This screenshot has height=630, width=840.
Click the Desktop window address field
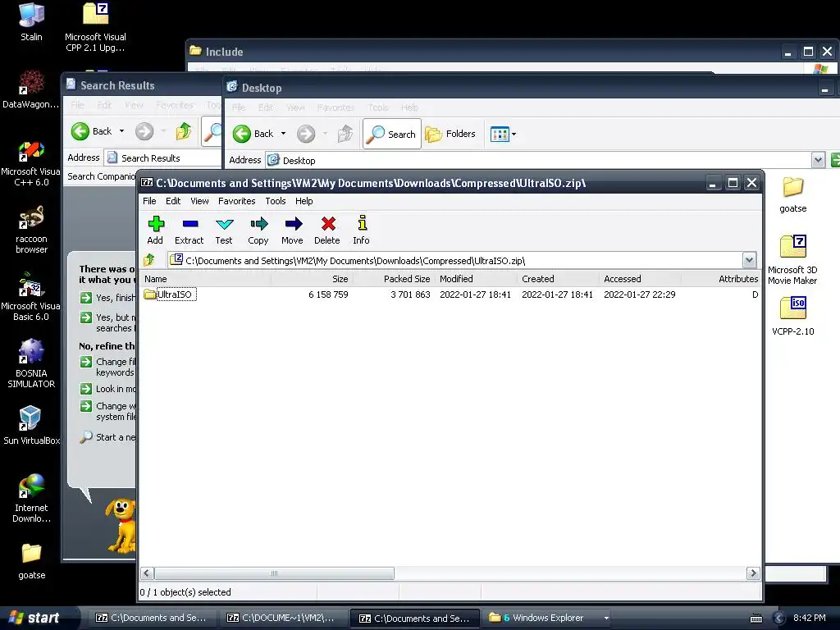[539, 160]
